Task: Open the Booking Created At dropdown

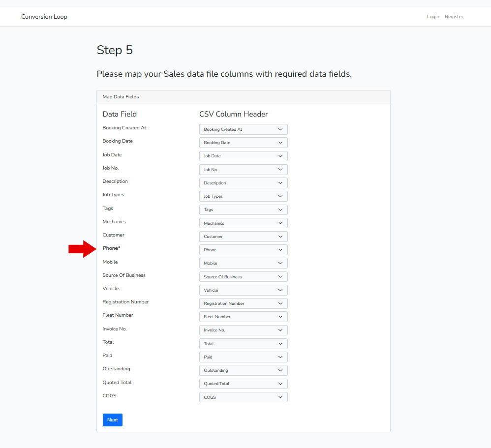Action: (x=243, y=129)
